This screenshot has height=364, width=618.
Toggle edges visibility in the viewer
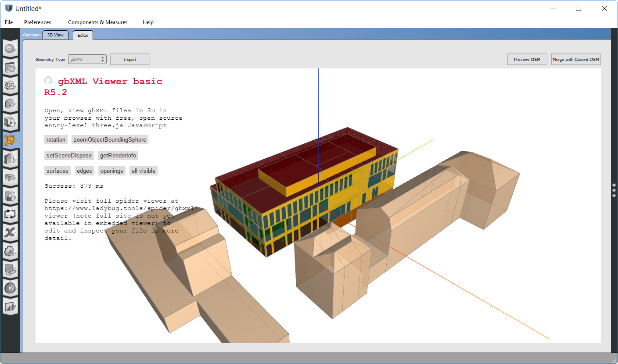(x=84, y=171)
